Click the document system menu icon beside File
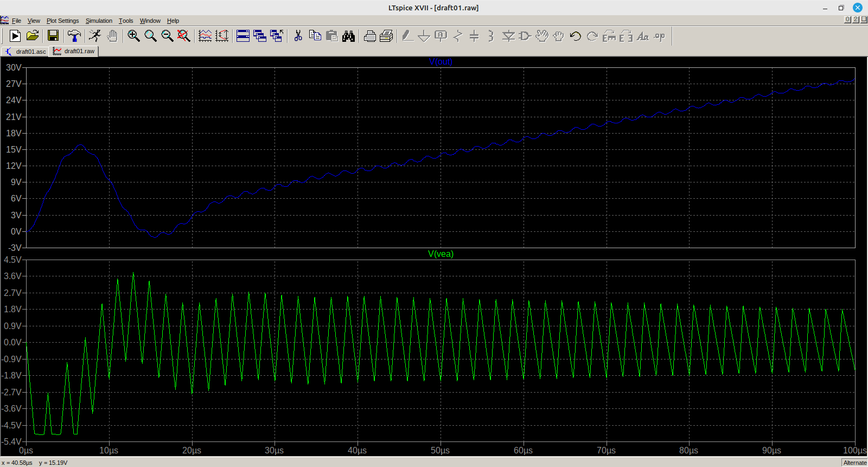 [5, 21]
